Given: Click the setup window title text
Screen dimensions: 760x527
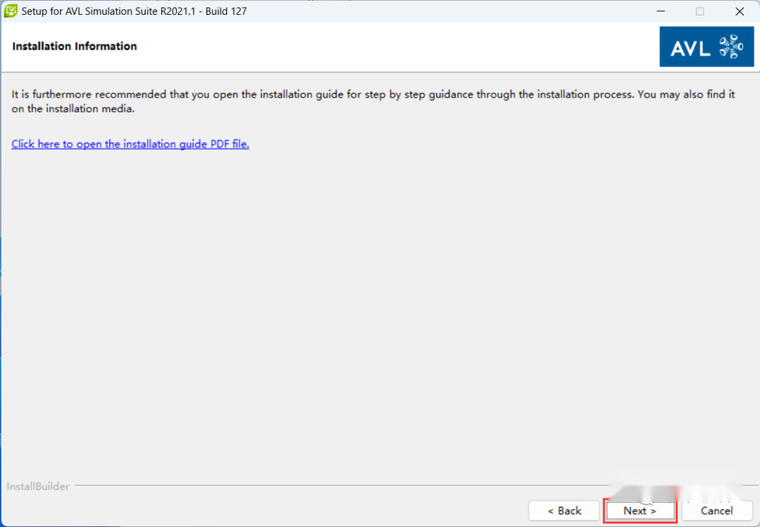Looking at the screenshot, I should point(134,11).
